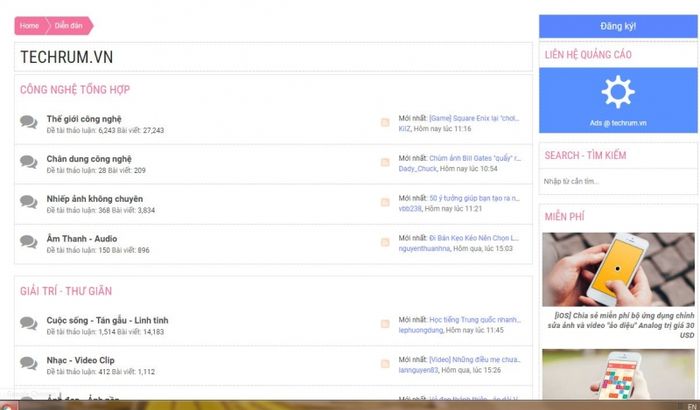Open the Thế giới công nghệ forum
This screenshot has width=700, height=410.
tap(84, 119)
